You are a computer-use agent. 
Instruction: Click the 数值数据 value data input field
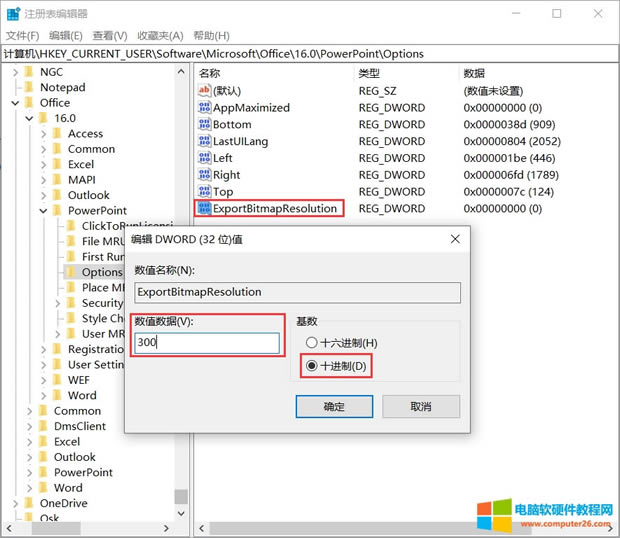pyautogui.click(x=207, y=343)
